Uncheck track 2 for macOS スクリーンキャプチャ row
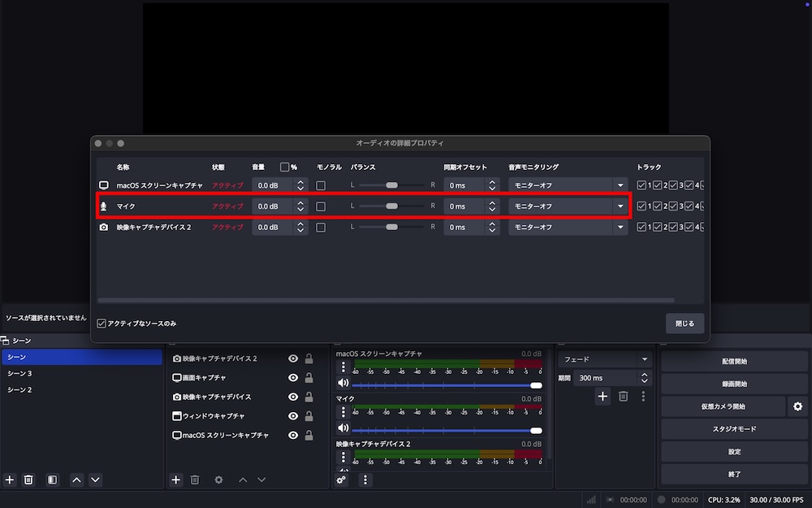This screenshot has height=508, width=812. (657, 185)
